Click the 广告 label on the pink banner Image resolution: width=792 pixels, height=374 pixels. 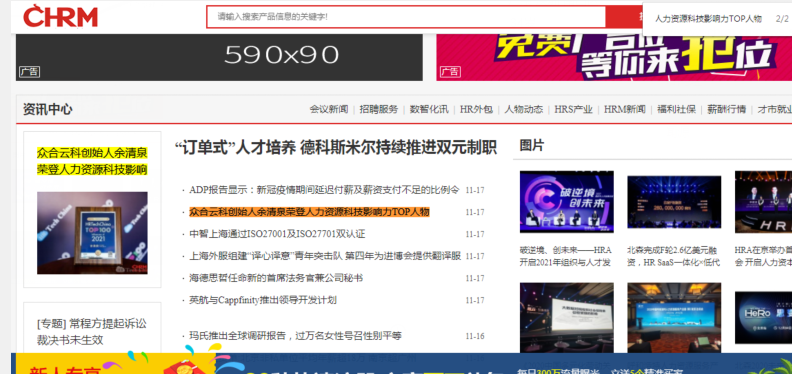coord(450,72)
